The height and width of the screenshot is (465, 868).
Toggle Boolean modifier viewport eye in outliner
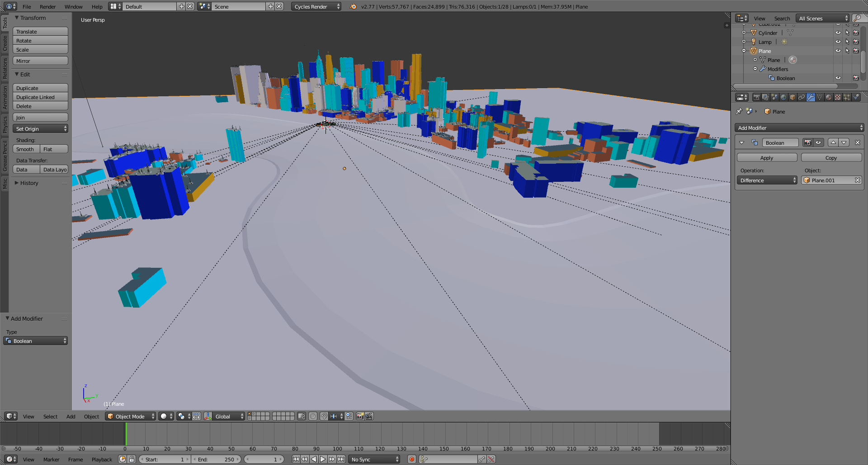coord(838,78)
